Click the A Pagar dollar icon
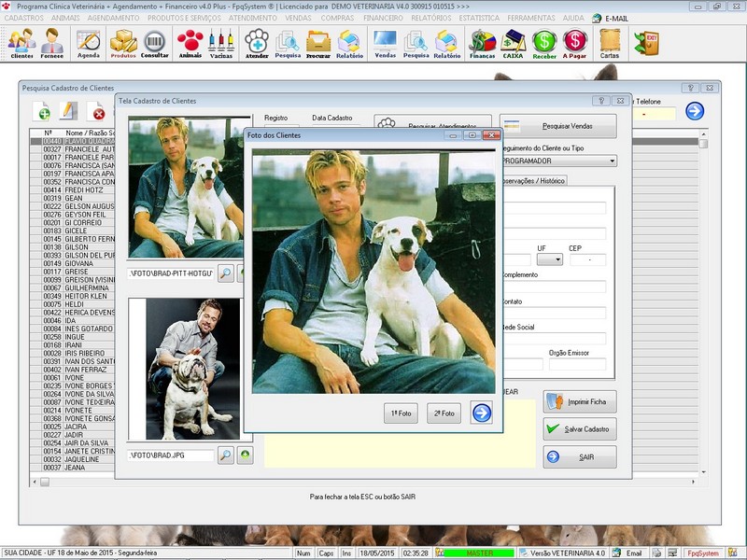Screen dimensions: 747x560 coord(575,42)
